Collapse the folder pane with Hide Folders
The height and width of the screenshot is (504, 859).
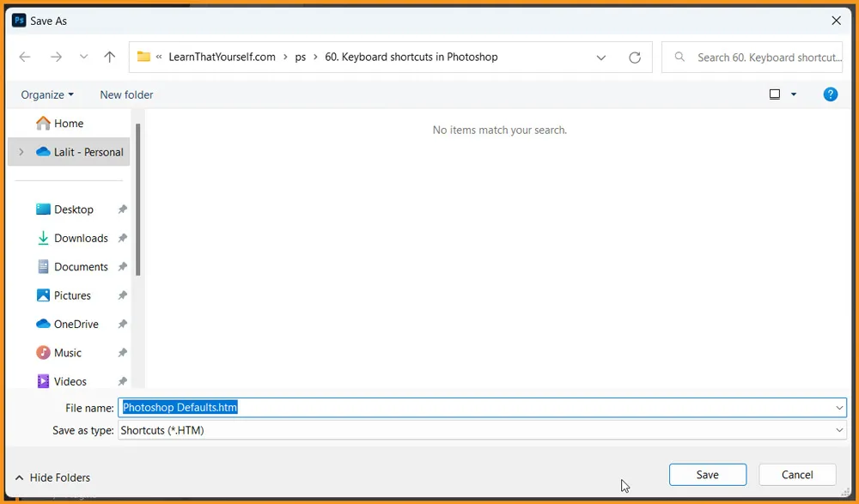[x=52, y=477]
